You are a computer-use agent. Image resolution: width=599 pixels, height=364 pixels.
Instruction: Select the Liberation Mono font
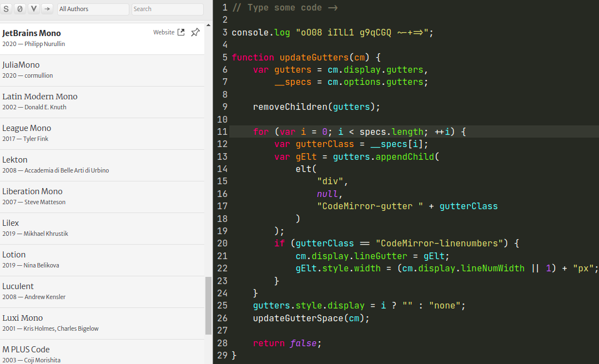pyautogui.click(x=102, y=197)
